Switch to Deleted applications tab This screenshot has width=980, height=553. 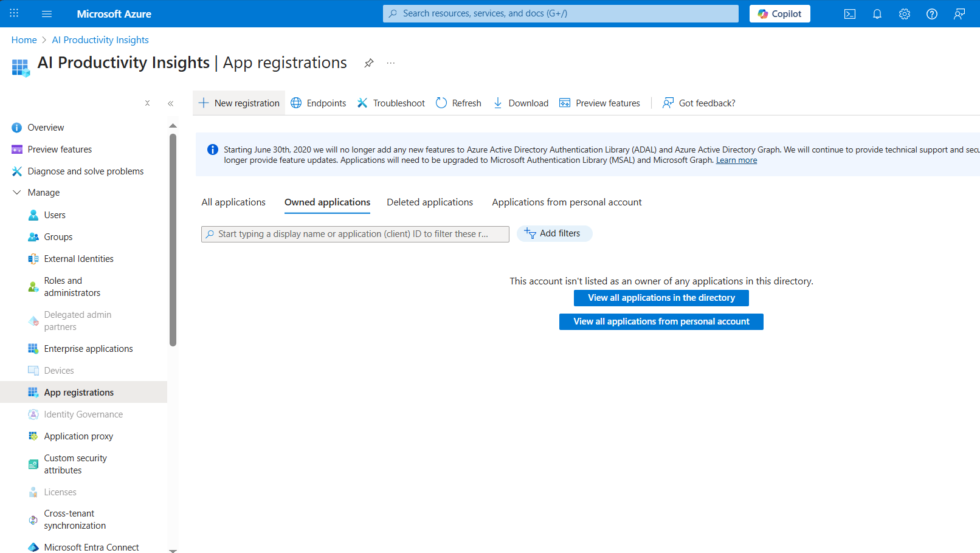[430, 202]
